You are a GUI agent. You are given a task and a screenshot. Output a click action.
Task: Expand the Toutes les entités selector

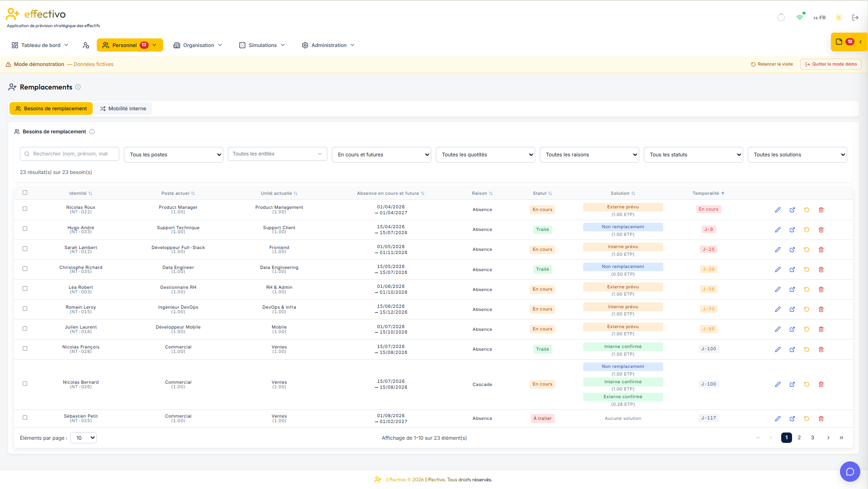[x=278, y=154]
